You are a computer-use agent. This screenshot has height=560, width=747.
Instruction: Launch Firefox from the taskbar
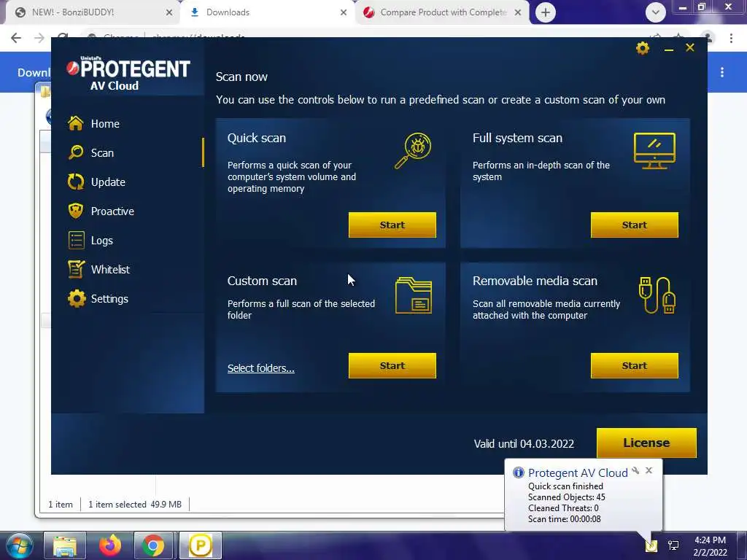pyautogui.click(x=110, y=545)
